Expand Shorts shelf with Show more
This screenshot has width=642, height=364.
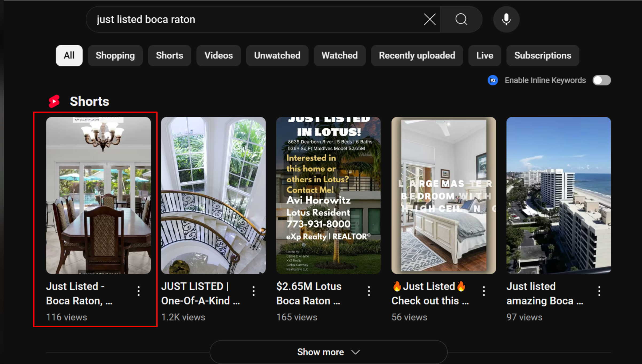(328, 352)
